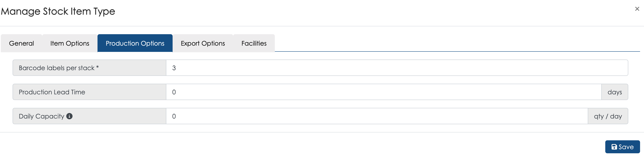Select the Daily Capacity value field

point(377,116)
